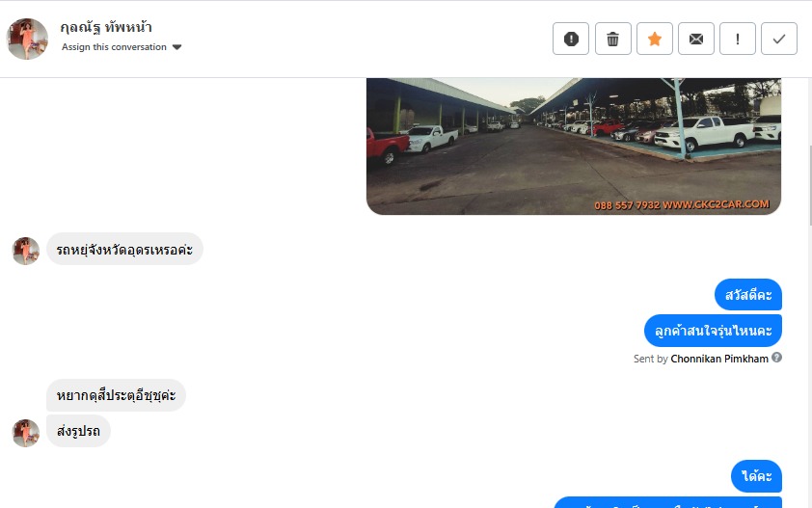Mark conversation done with the checkmark
Screen dimensions: 812x508
tap(779, 39)
